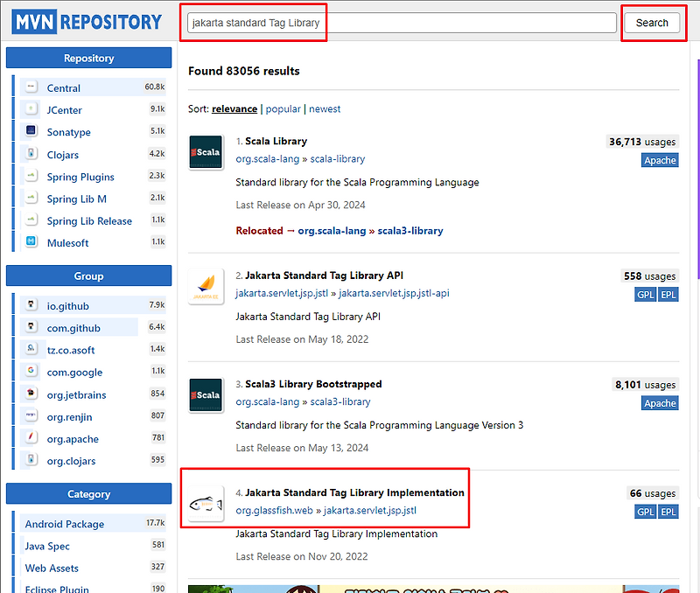
Task: Click the Search button
Action: pos(652,23)
